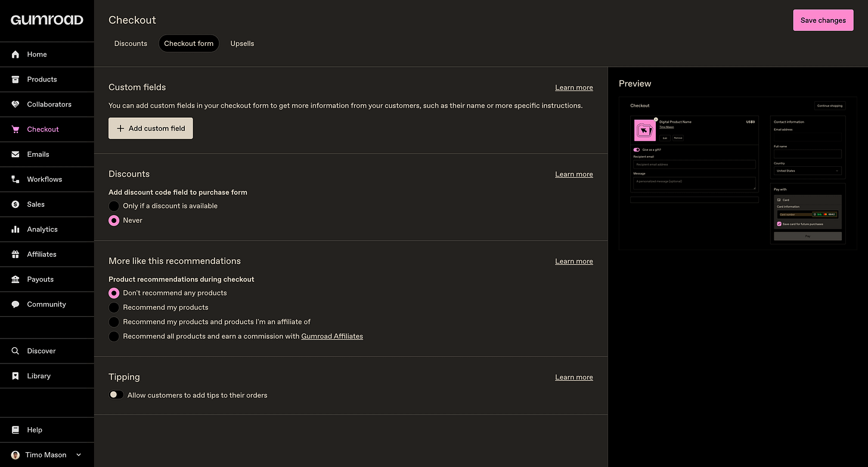Click the "Tipping" heading

(x=124, y=377)
